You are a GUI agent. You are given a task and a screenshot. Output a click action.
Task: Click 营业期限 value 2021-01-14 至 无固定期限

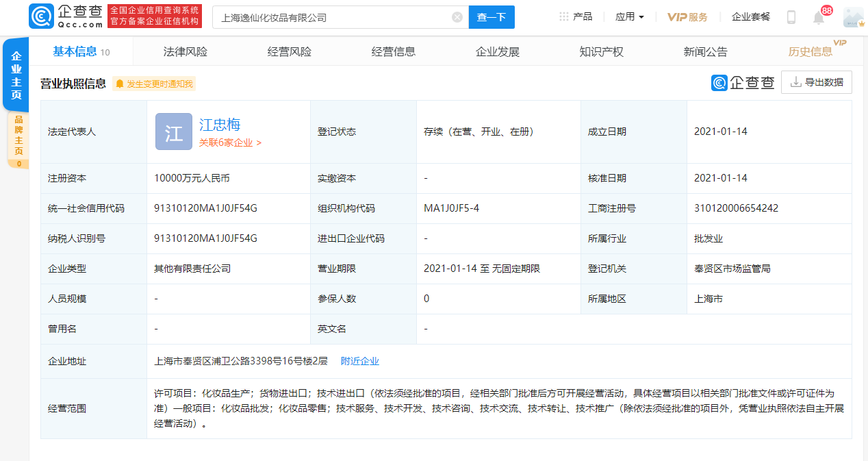[482, 269]
